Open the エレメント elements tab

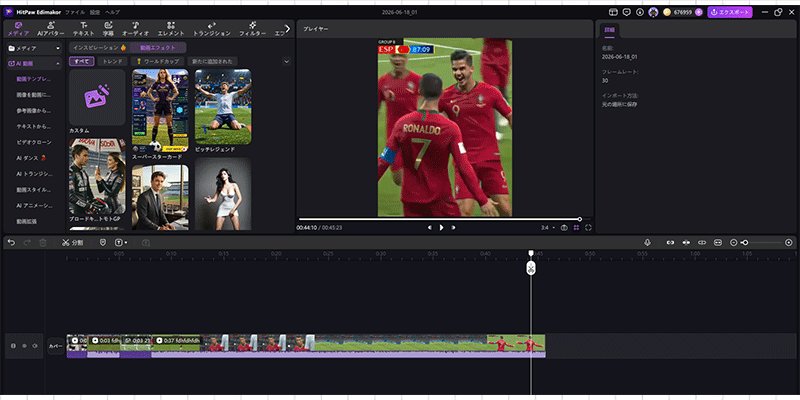coord(171,29)
